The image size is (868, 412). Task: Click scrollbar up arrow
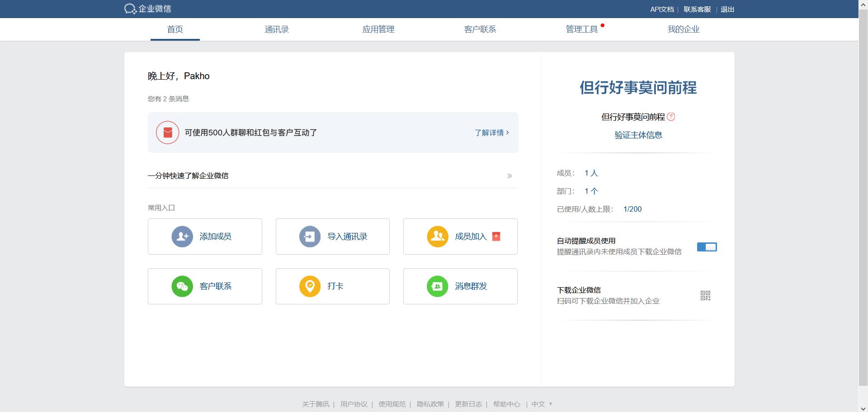pos(863,4)
